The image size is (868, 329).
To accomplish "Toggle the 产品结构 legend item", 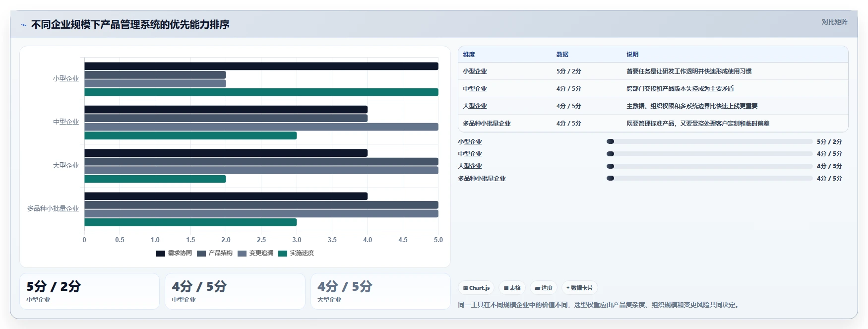I will (214, 253).
